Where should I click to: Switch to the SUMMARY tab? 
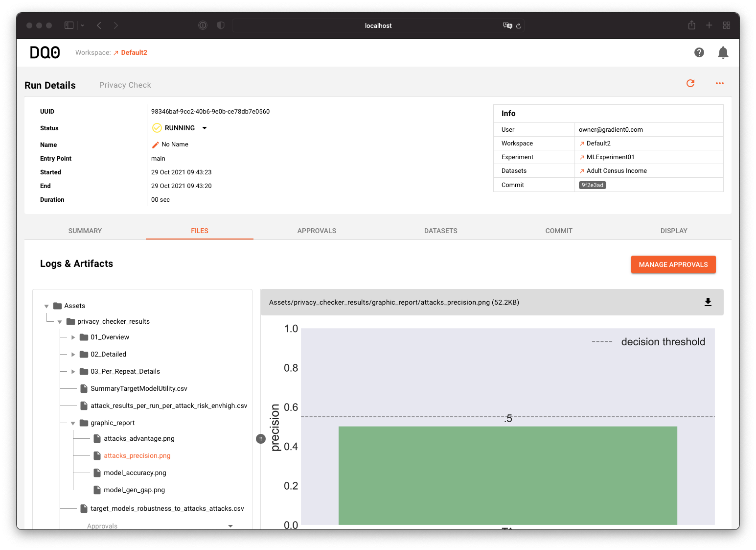tap(85, 231)
